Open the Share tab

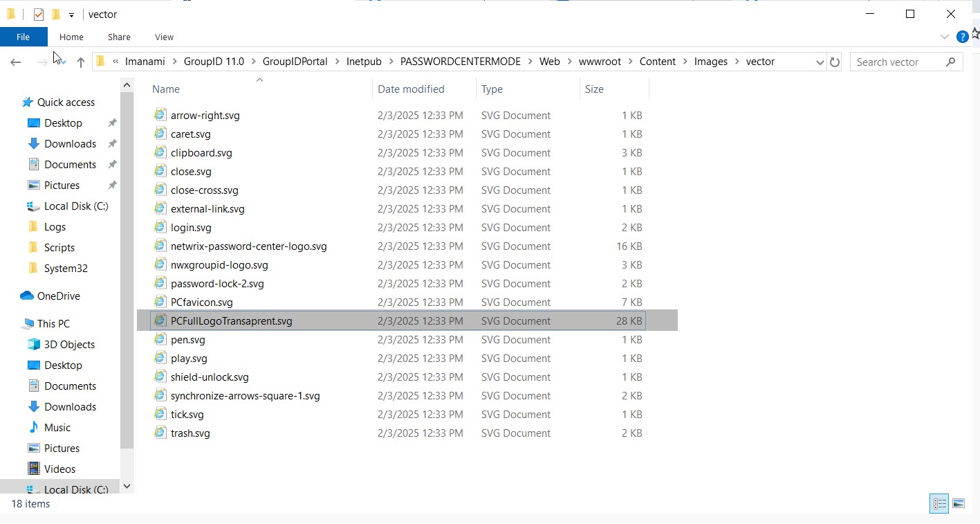(118, 37)
